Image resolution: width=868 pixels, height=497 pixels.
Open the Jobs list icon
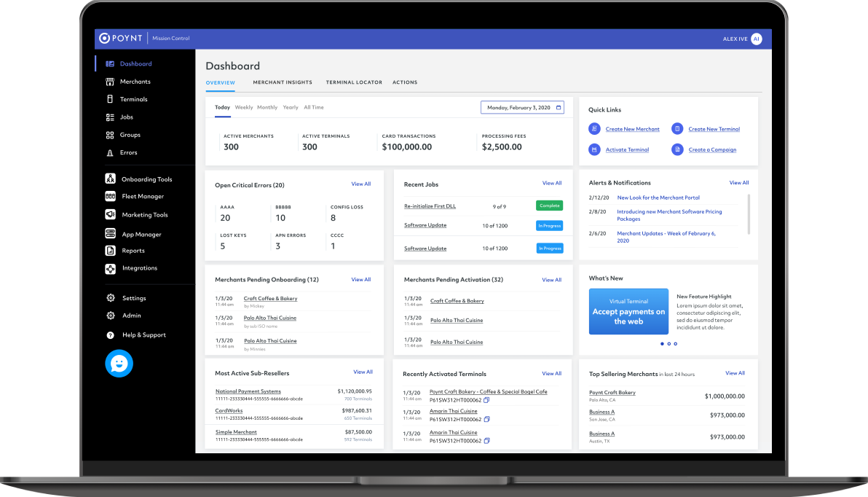[110, 117]
